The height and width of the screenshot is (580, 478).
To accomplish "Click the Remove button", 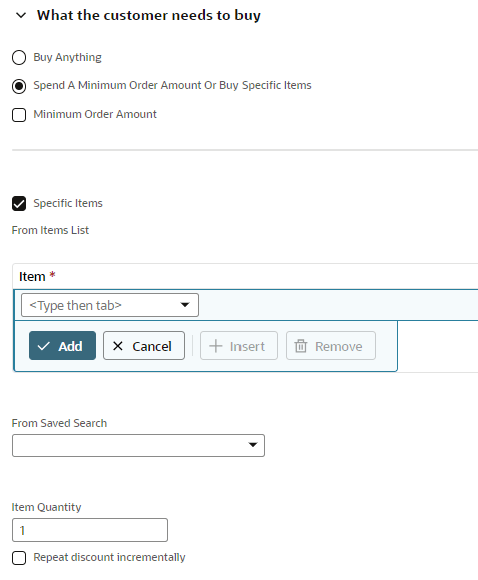I will pyautogui.click(x=331, y=345).
